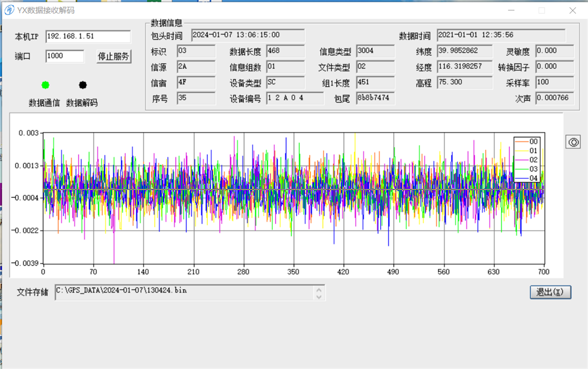Select the 设备编号 value field

[x=295, y=98]
